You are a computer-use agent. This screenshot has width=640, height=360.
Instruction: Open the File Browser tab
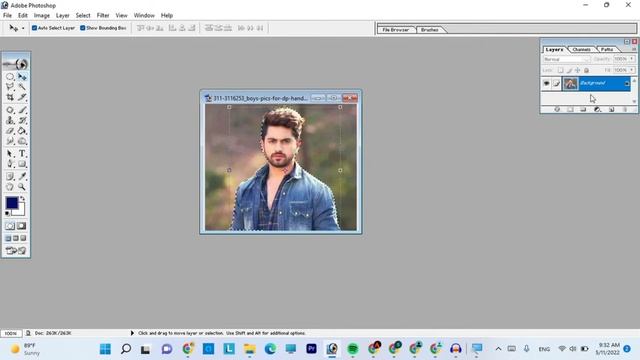pos(396,30)
